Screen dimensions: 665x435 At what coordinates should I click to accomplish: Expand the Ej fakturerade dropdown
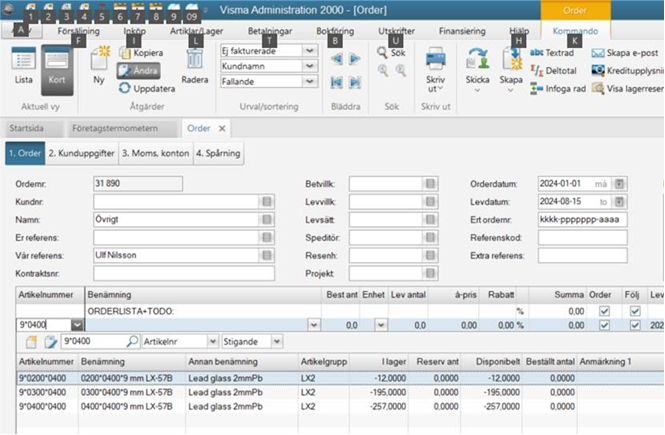tap(311, 50)
